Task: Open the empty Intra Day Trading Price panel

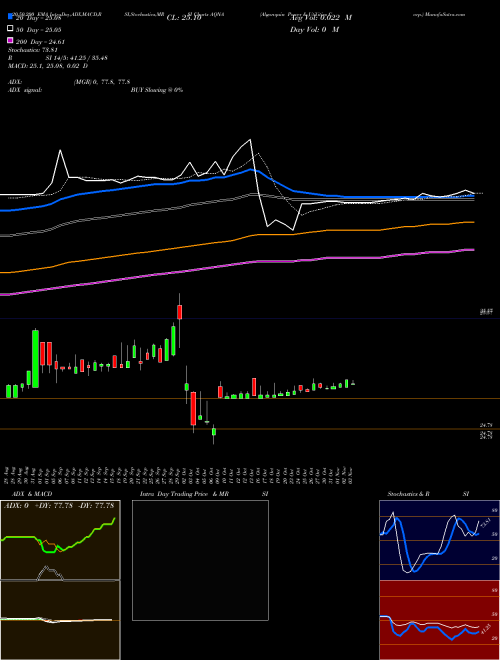Action: point(200,560)
